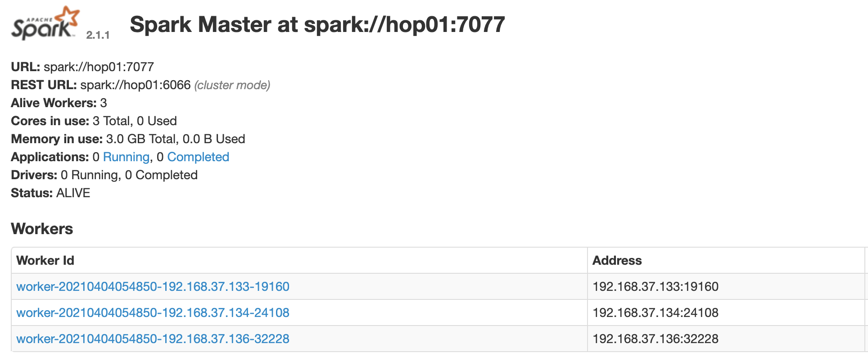Click the Spark Master page title heading
The height and width of the screenshot is (362, 868).
pos(317,24)
